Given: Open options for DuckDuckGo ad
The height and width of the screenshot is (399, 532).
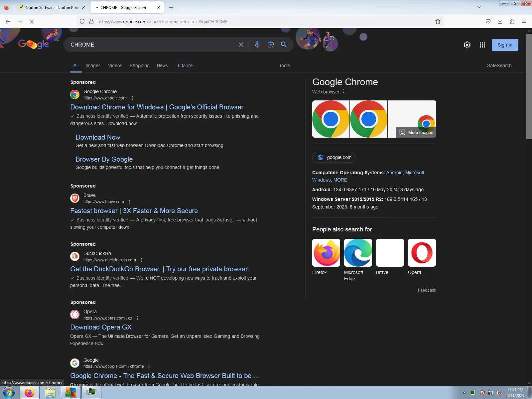Looking at the screenshot, I should coord(142,260).
